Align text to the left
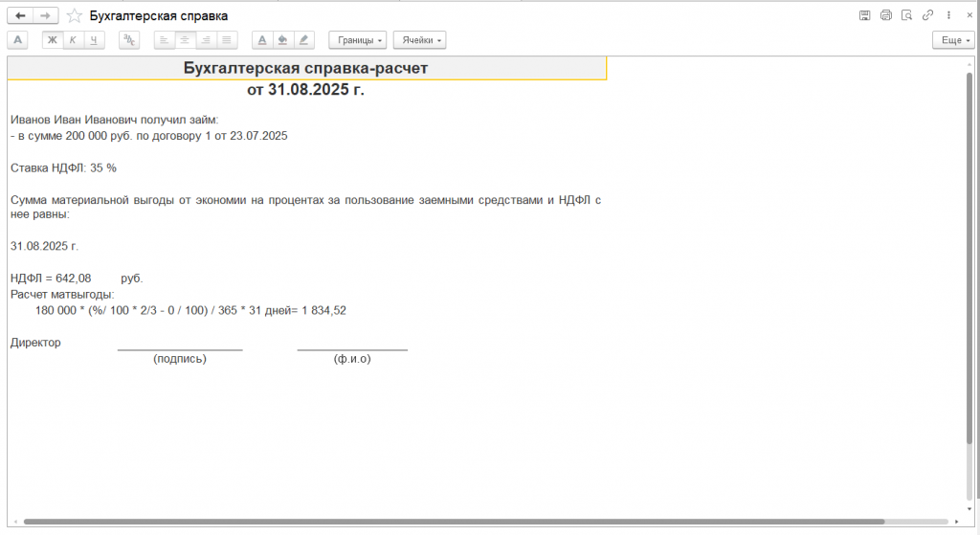 (165, 40)
